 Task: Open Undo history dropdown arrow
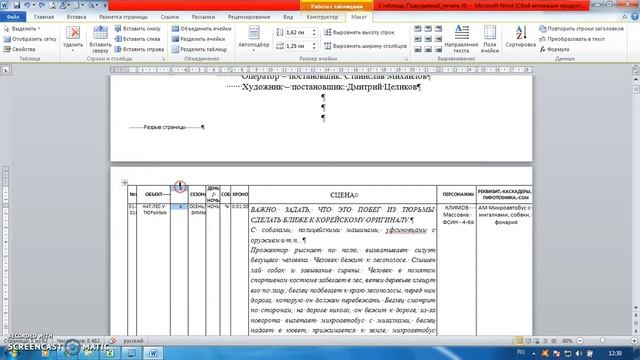[33, 5]
